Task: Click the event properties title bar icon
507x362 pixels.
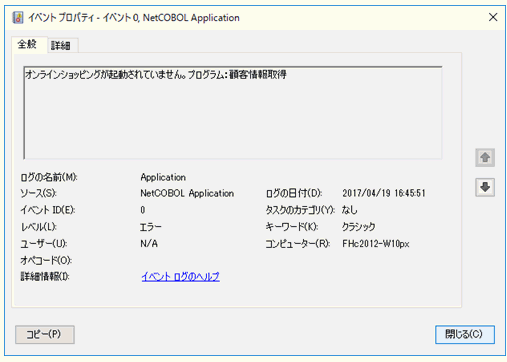Action: point(18,17)
